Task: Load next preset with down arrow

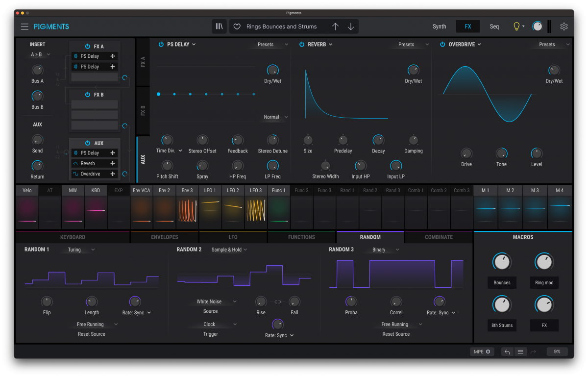Action: (x=351, y=26)
